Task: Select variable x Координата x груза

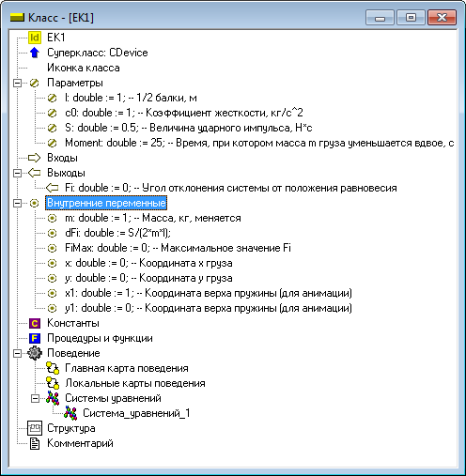Action: 148,263
